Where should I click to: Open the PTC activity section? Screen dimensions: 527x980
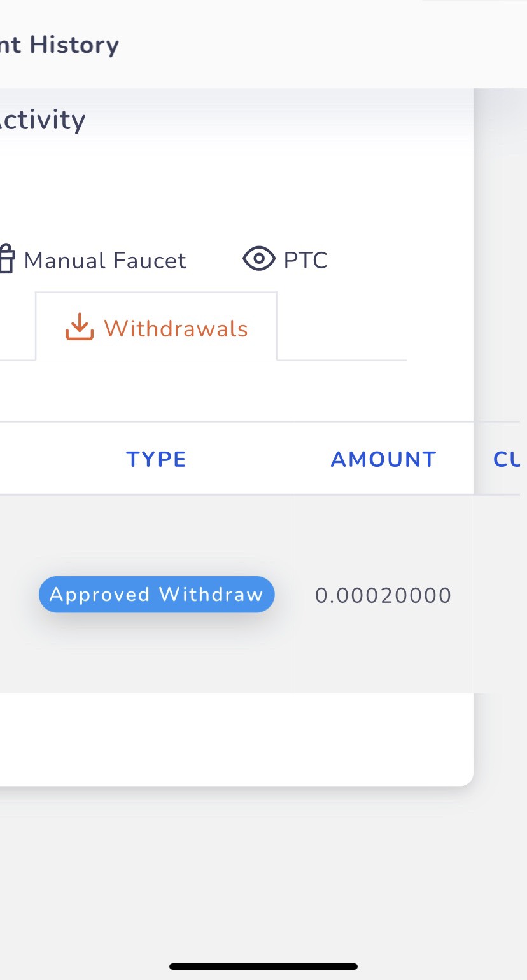[305, 260]
